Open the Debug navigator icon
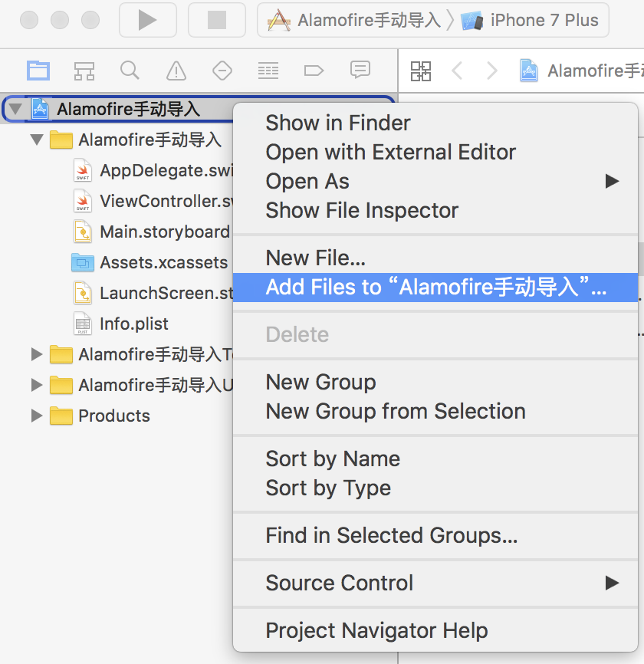Screen dimensions: 644x664 tap(268, 71)
